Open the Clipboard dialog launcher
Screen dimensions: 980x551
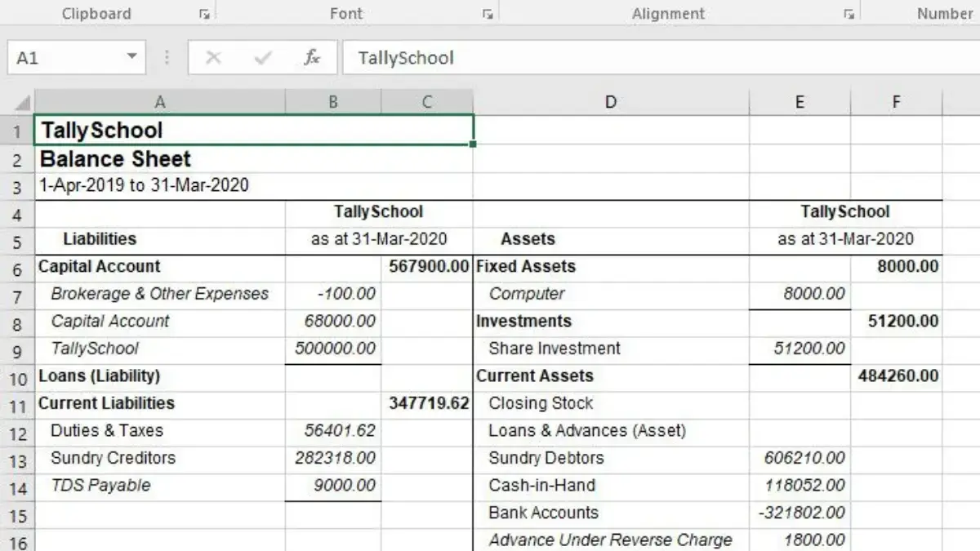[x=203, y=14]
